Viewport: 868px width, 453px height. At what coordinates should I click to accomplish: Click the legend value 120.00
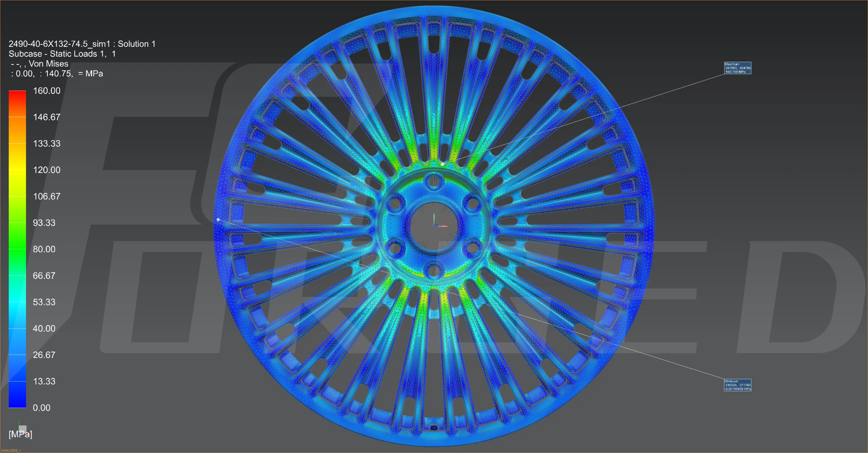46,170
